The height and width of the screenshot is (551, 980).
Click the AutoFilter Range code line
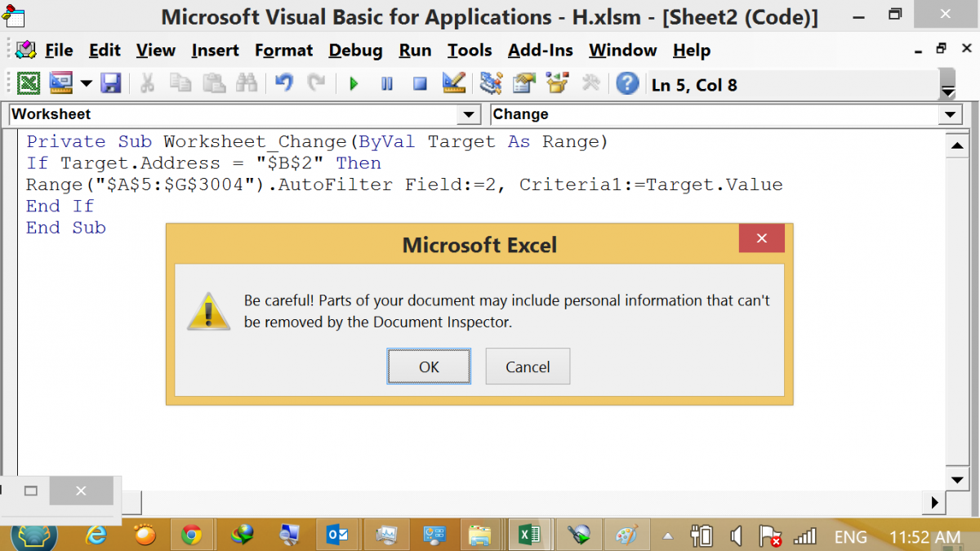(x=404, y=185)
